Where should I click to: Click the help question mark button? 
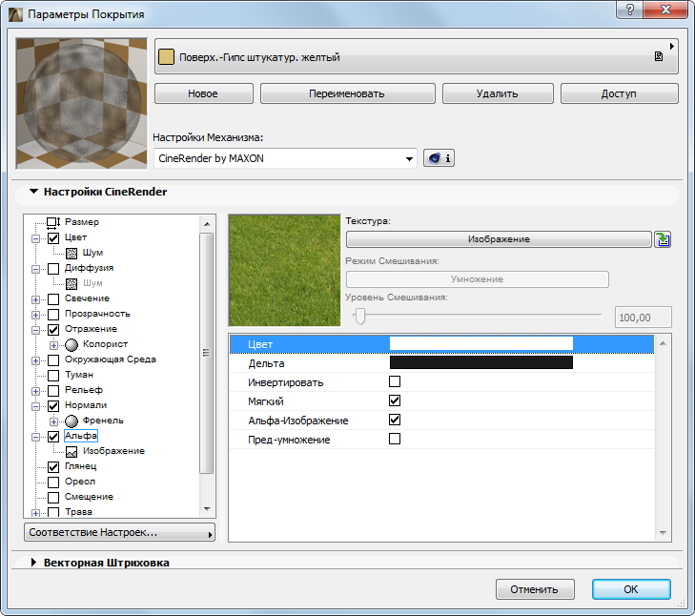pyautogui.click(x=630, y=9)
